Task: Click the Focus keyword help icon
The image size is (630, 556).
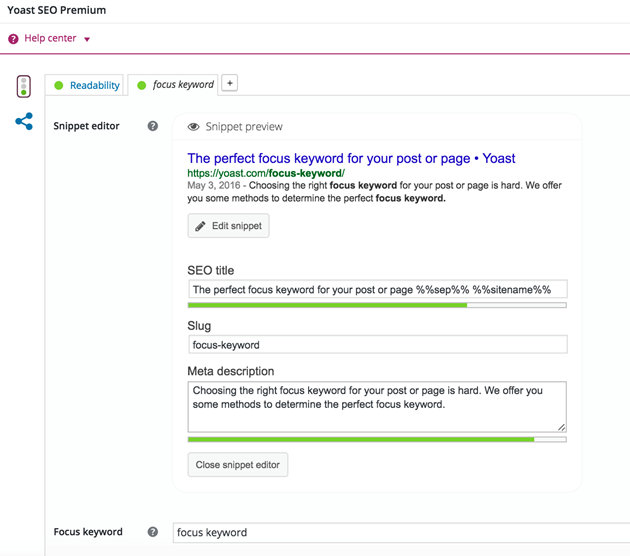Action: point(153,532)
